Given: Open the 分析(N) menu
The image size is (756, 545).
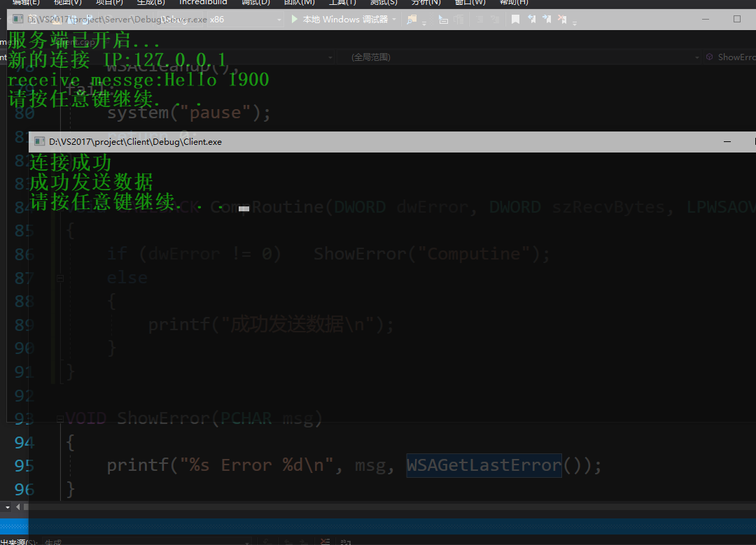Looking at the screenshot, I should (x=426, y=2).
